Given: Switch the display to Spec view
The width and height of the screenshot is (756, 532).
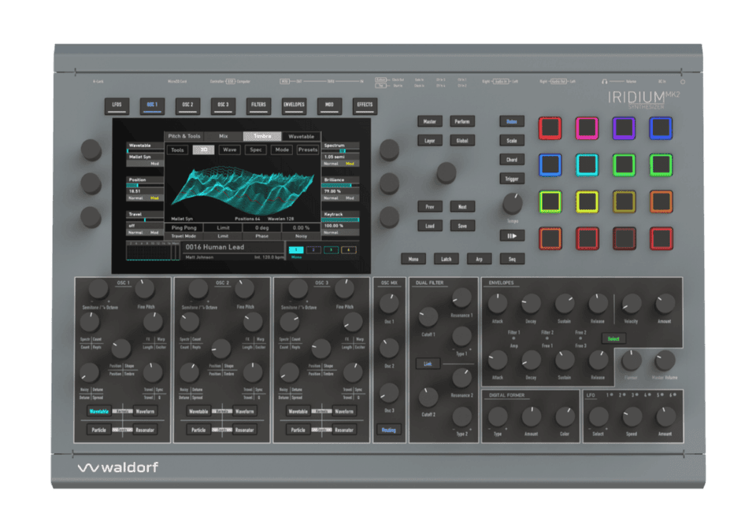Looking at the screenshot, I should point(255,150).
